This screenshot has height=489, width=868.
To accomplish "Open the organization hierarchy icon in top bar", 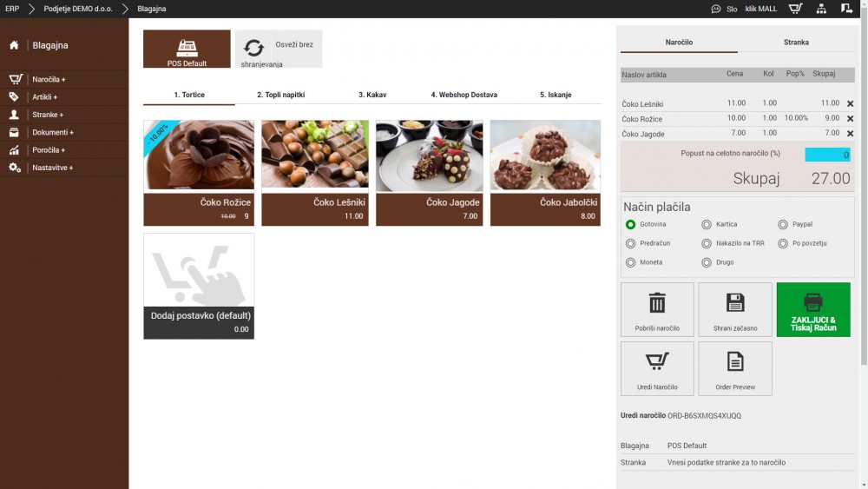I will coord(821,9).
